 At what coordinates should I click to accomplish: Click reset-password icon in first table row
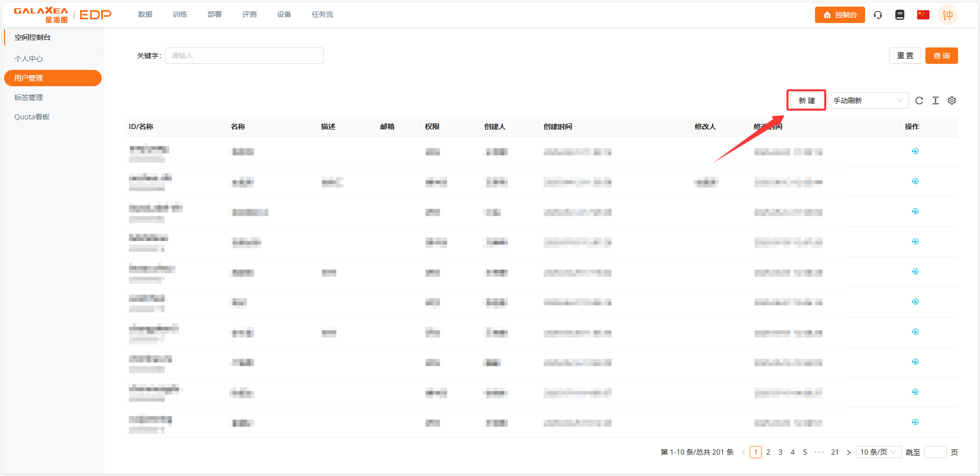pos(915,151)
